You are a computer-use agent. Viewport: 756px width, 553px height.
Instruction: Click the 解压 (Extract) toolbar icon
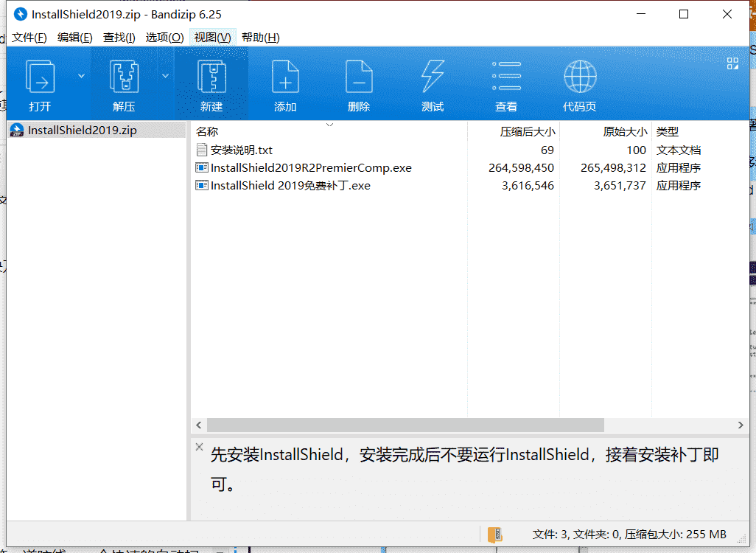click(x=124, y=77)
